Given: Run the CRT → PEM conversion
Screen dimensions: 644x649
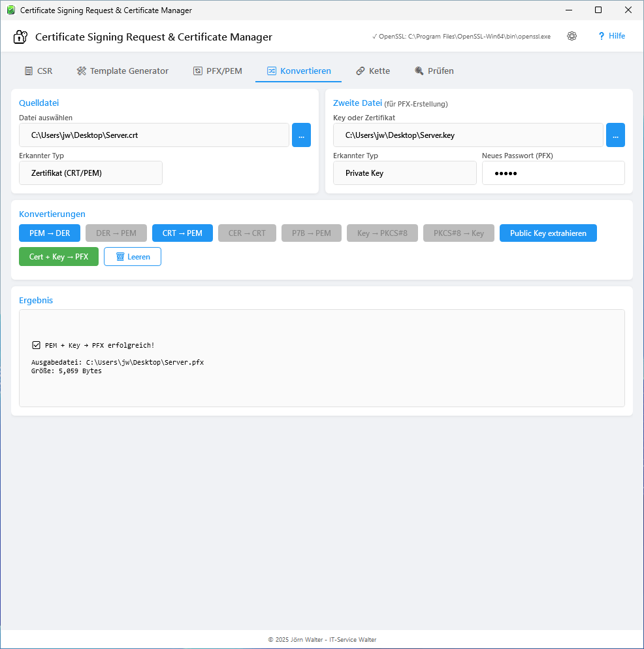Looking at the screenshot, I should (182, 233).
